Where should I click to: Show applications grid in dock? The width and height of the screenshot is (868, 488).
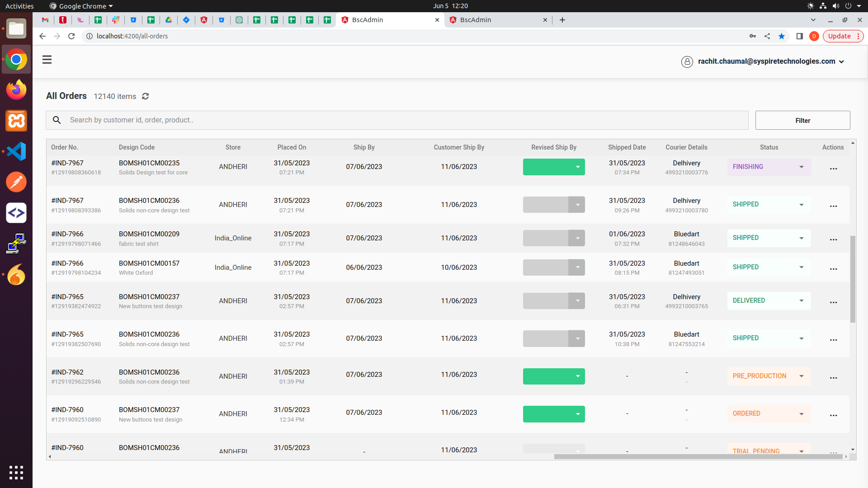click(16, 473)
